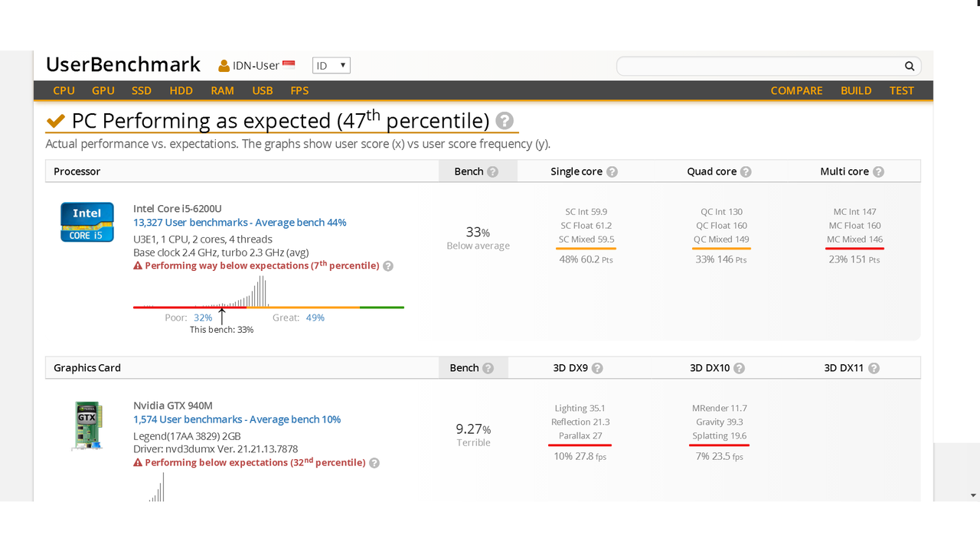Open the CPU menu
The image size is (980, 551).
64,90
